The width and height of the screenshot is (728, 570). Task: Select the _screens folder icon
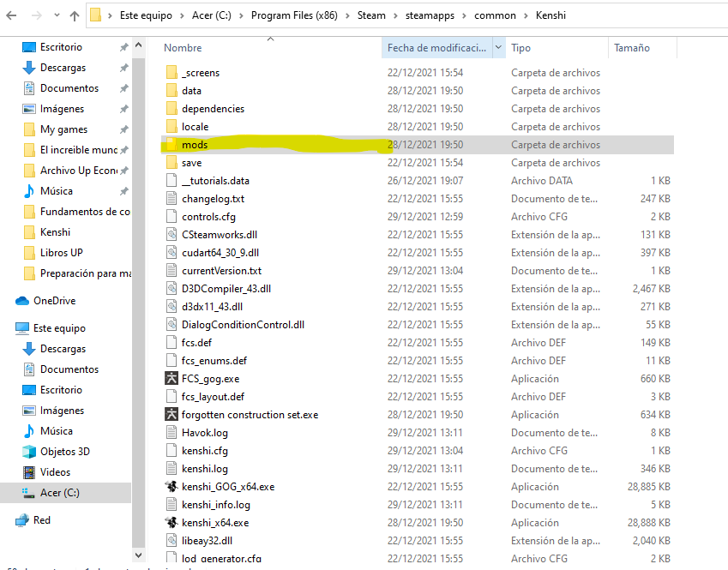[171, 72]
